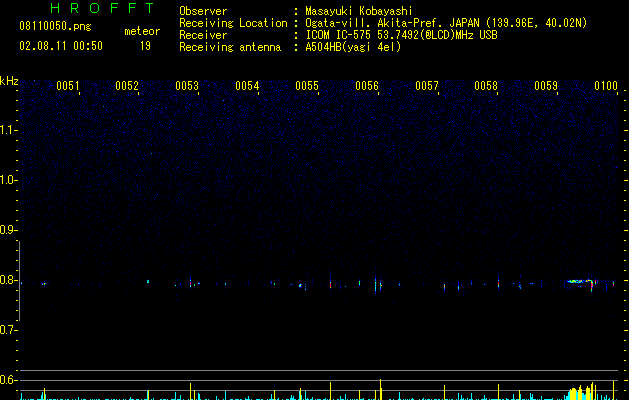This screenshot has width=629, height=400.
Task: Click time marker 0051
Action: click(x=67, y=86)
